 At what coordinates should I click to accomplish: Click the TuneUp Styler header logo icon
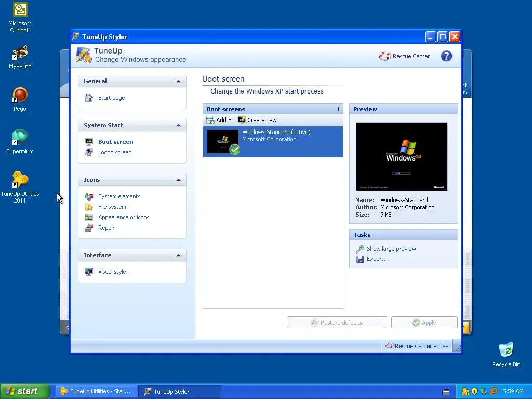(x=84, y=55)
